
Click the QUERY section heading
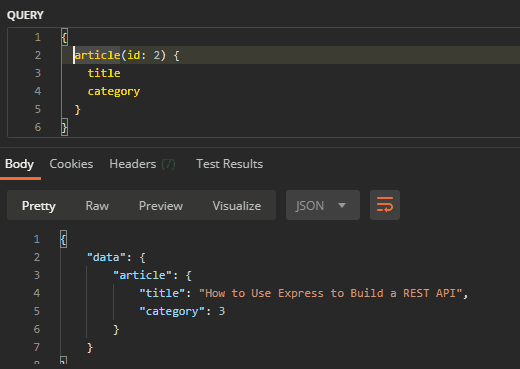pyautogui.click(x=25, y=15)
